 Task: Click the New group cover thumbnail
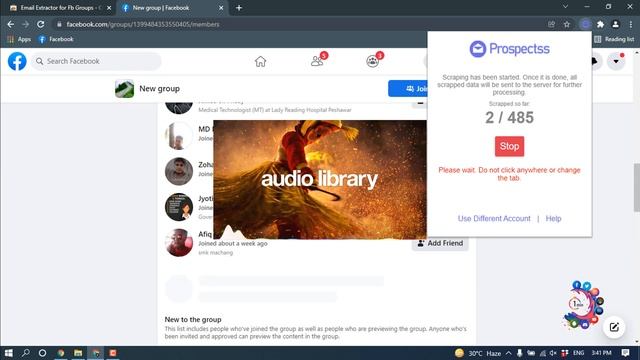pos(124,89)
